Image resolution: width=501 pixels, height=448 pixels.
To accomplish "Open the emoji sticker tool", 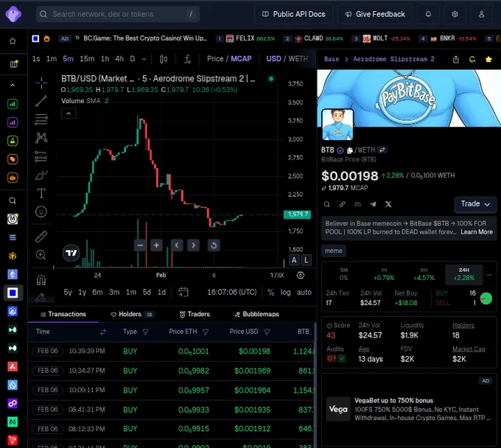I will tap(41, 211).
